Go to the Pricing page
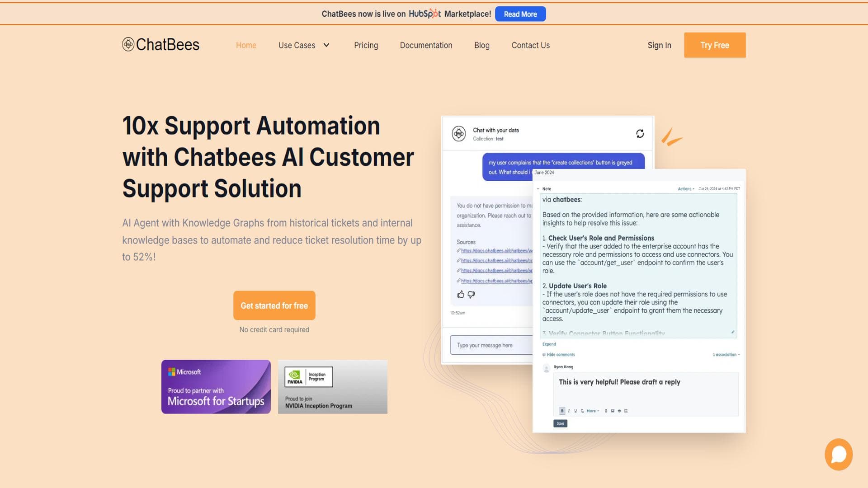This screenshot has width=868, height=488. 366,45
